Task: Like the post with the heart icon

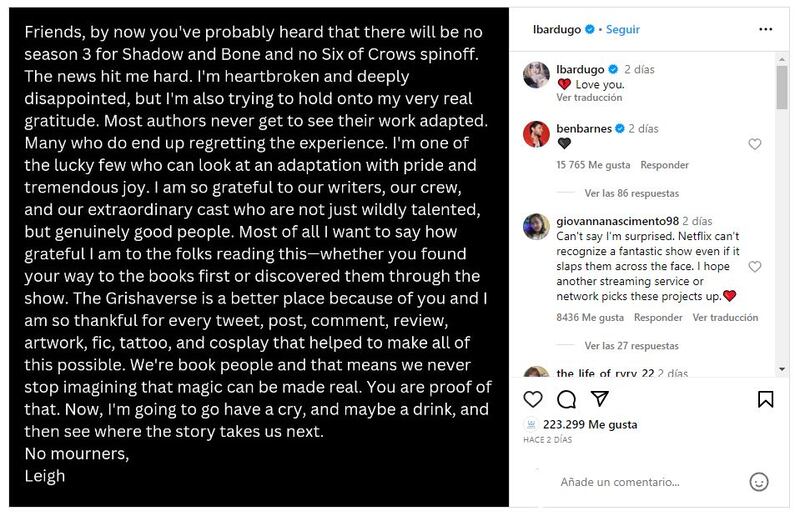Action: pos(533,400)
